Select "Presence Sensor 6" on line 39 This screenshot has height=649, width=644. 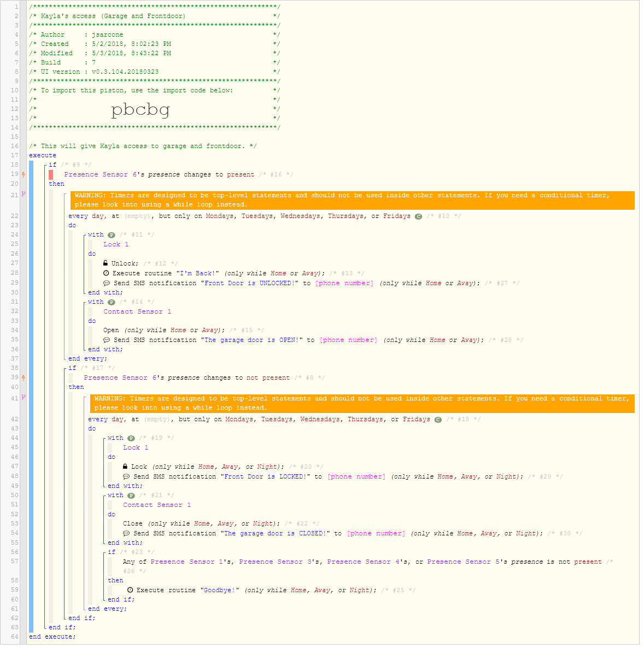(x=120, y=378)
